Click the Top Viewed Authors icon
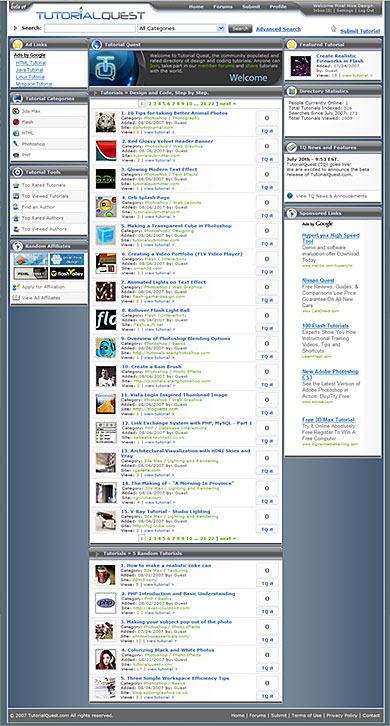This screenshot has width=390, height=726. (16, 229)
